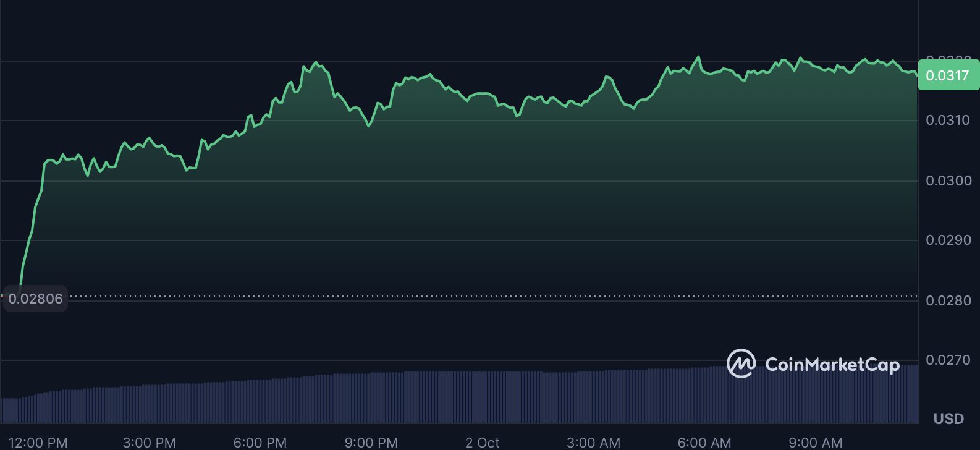The height and width of the screenshot is (450, 980).
Task: Click the 0.0290 price axis label
Action: 948,240
